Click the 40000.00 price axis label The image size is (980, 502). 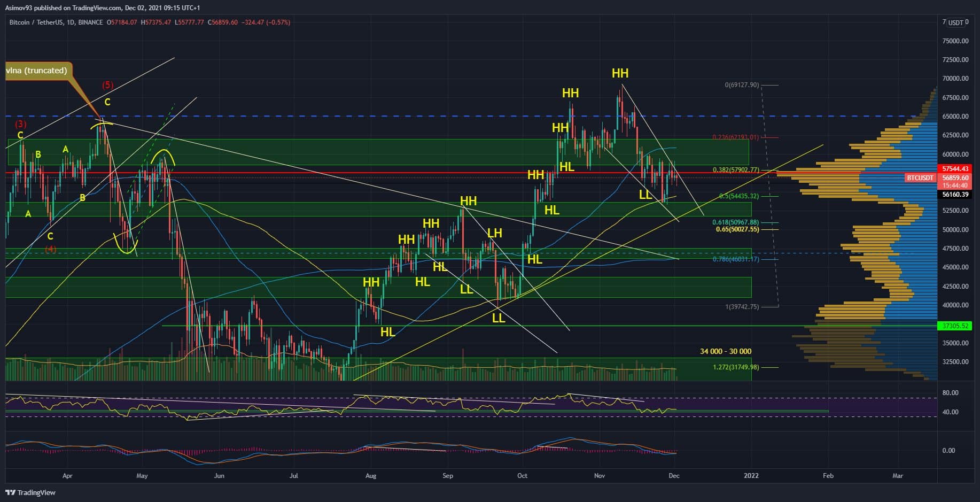pos(955,305)
